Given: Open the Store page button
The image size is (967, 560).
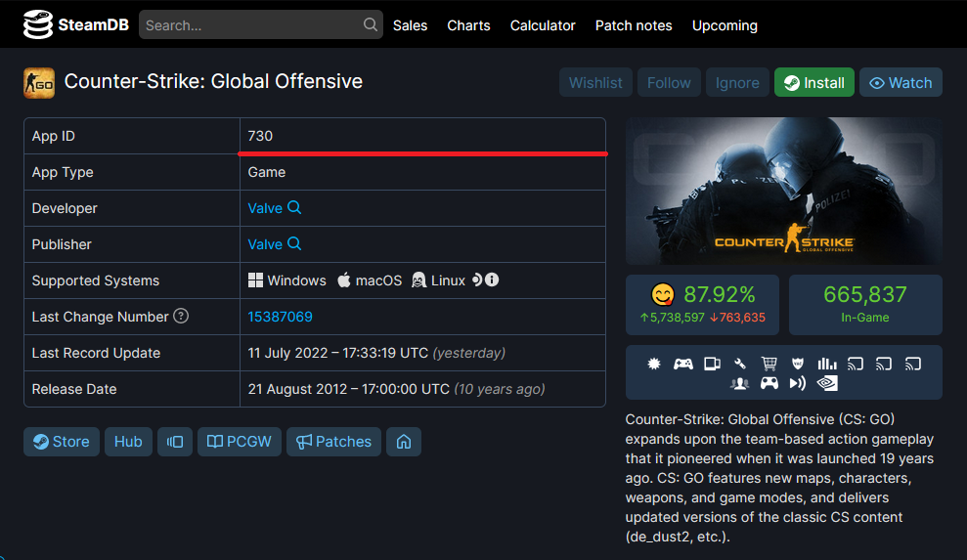Looking at the screenshot, I should [61, 442].
